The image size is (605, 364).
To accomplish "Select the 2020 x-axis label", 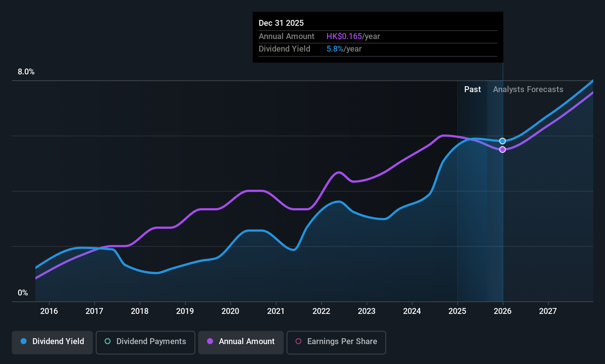I will point(230,311).
